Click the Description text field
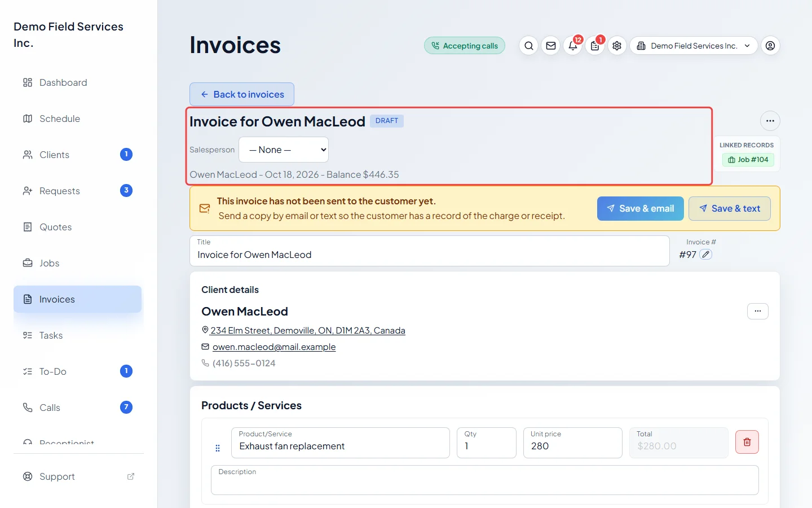 [485, 480]
